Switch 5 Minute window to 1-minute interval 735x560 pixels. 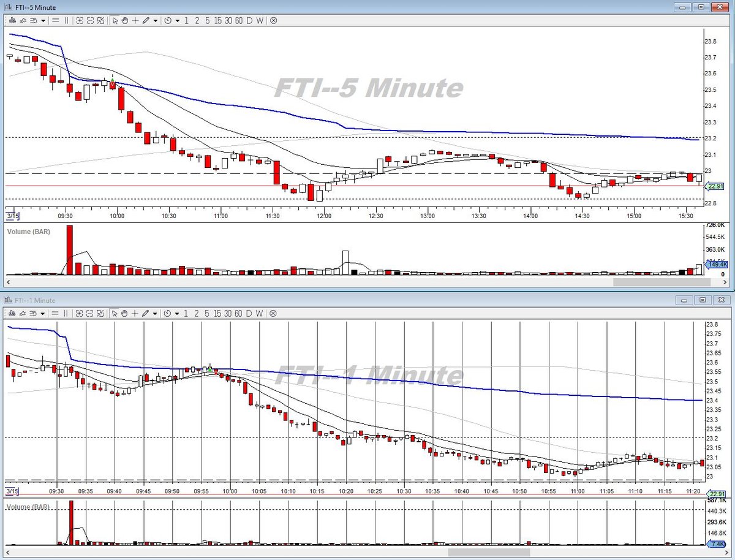coord(186,20)
